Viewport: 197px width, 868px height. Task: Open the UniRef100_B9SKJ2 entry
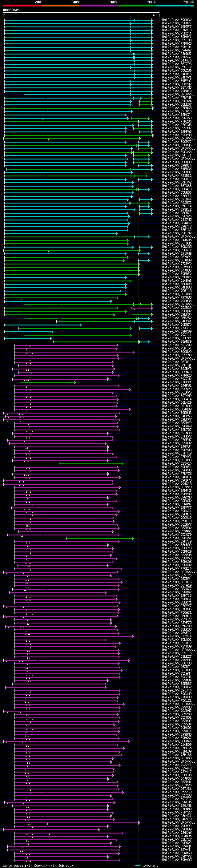pos(177,209)
